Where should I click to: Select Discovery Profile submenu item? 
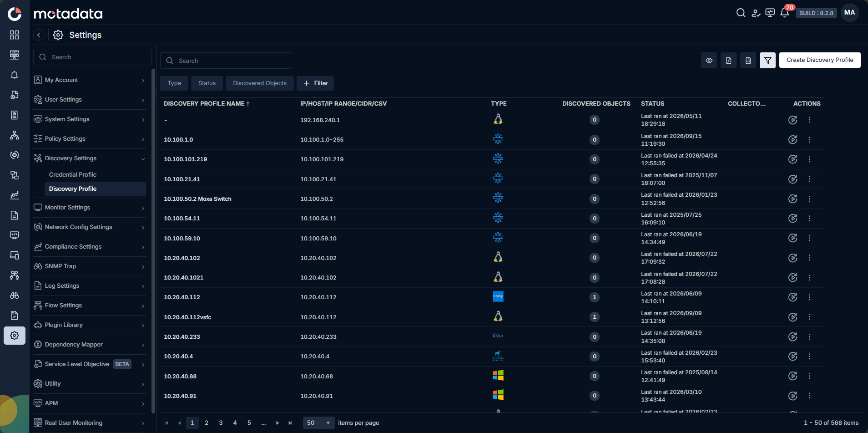pos(95,189)
